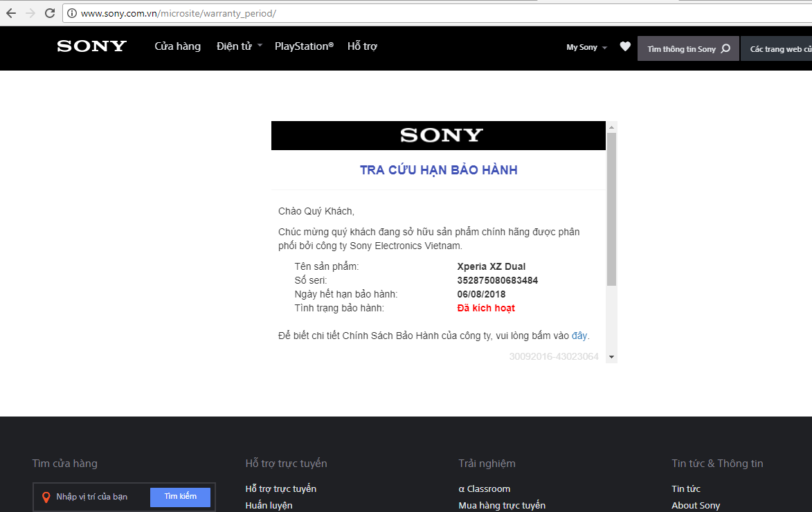Open the Huấn luyện footer link

click(269, 505)
